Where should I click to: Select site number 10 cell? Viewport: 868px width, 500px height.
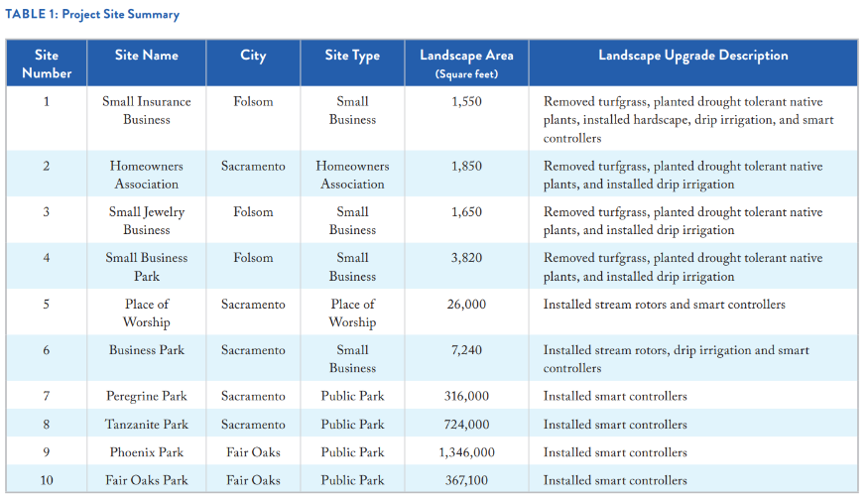coord(47,480)
